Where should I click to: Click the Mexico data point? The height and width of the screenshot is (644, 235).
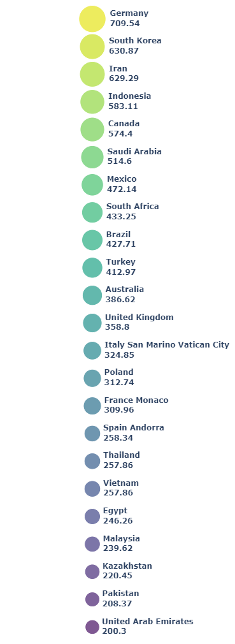(x=92, y=185)
